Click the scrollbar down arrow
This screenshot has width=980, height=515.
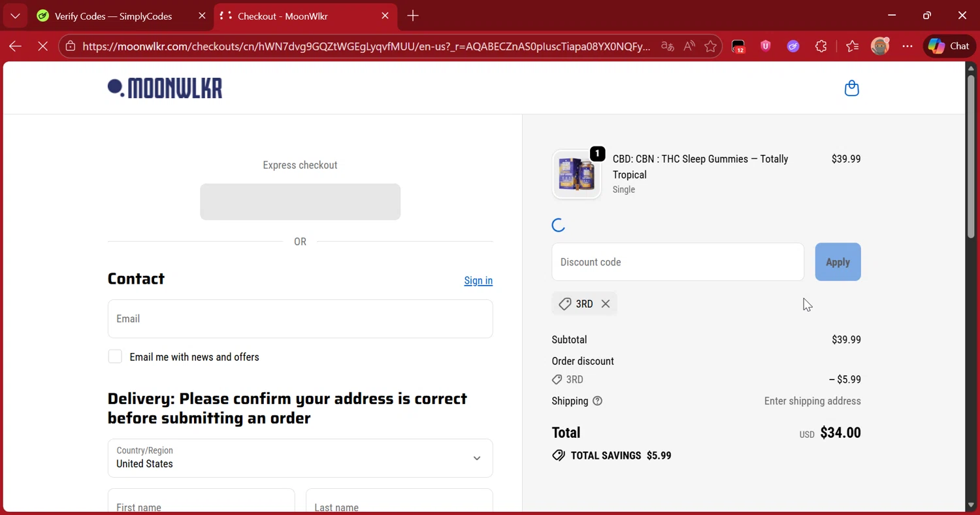coord(971,505)
